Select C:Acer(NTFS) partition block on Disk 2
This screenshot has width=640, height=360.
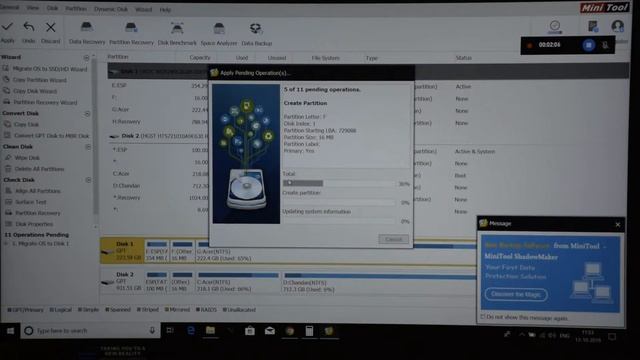pos(238,282)
